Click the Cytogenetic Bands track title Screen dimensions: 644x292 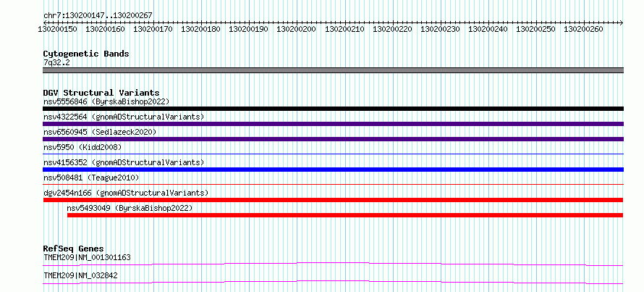pyautogui.click(x=86, y=54)
